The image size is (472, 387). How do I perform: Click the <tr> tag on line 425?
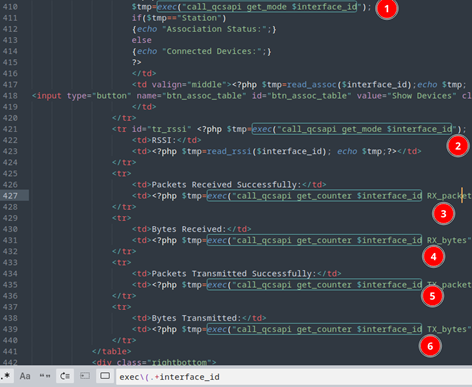click(x=122, y=174)
